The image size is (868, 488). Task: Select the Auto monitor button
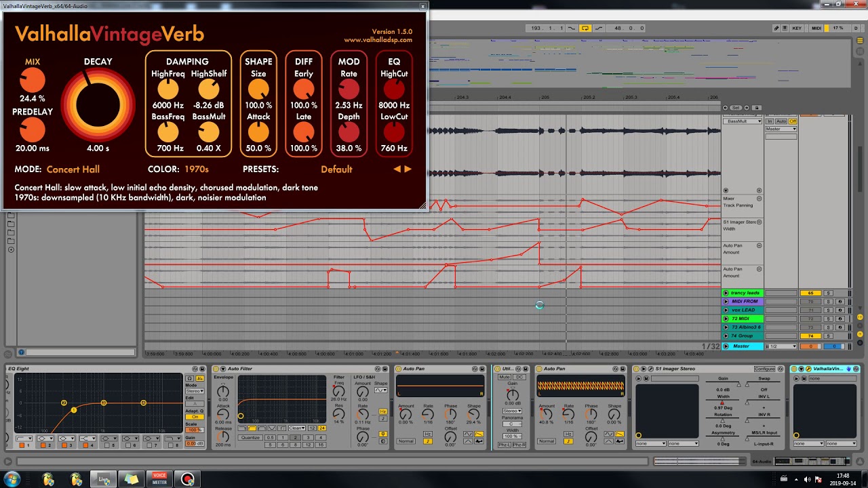click(781, 121)
